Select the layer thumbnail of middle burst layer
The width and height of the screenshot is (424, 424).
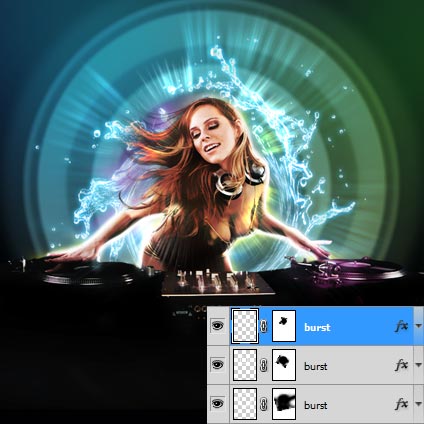pyautogui.click(x=245, y=365)
